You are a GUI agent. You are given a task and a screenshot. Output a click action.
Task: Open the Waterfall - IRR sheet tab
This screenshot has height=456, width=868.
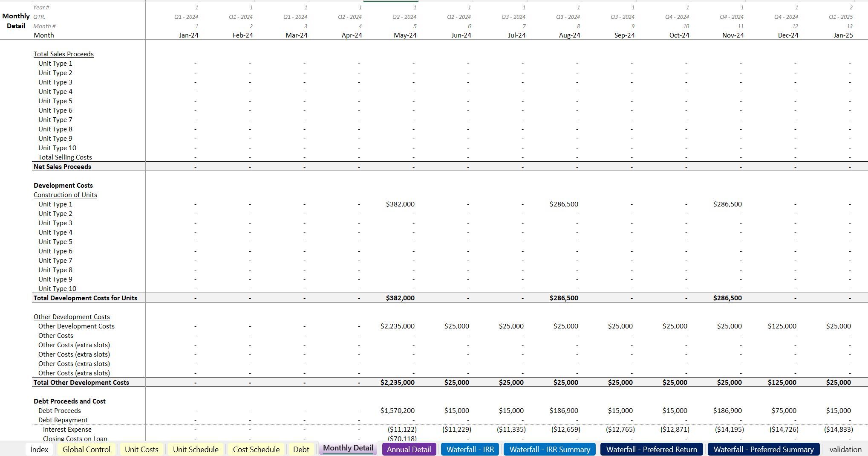pyautogui.click(x=470, y=449)
